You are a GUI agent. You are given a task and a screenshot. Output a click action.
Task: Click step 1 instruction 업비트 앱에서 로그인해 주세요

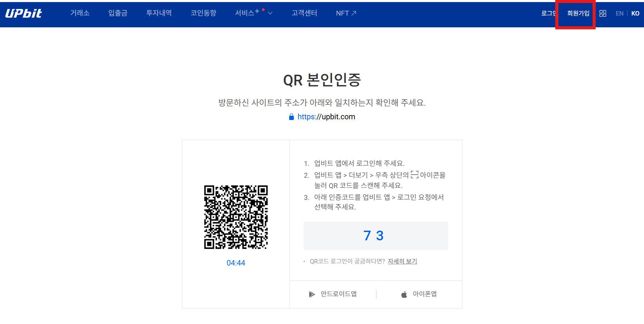(359, 163)
